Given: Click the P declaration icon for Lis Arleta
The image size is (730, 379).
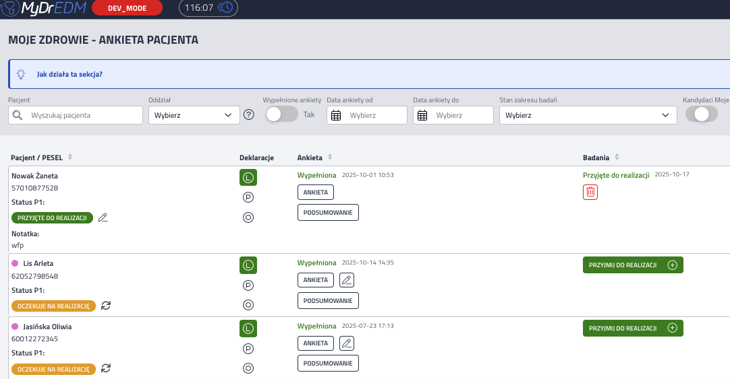Looking at the screenshot, I should (x=248, y=285).
